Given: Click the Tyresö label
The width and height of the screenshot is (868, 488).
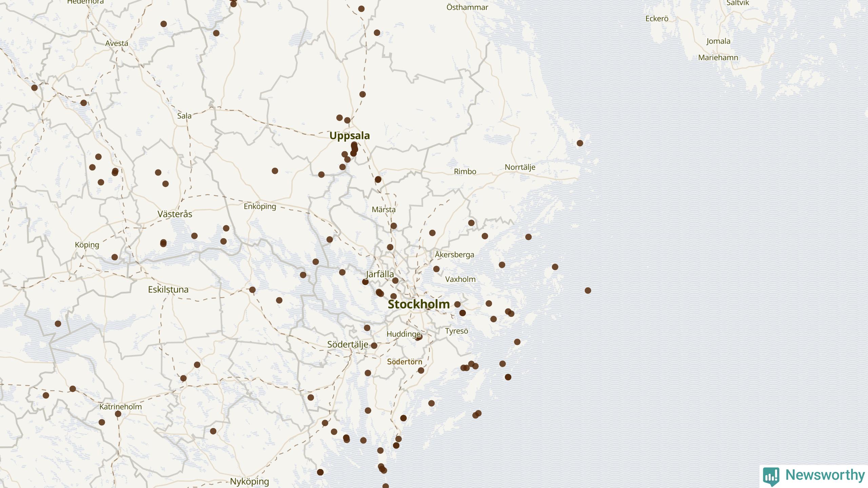Looking at the screenshot, I should [456, 331].
